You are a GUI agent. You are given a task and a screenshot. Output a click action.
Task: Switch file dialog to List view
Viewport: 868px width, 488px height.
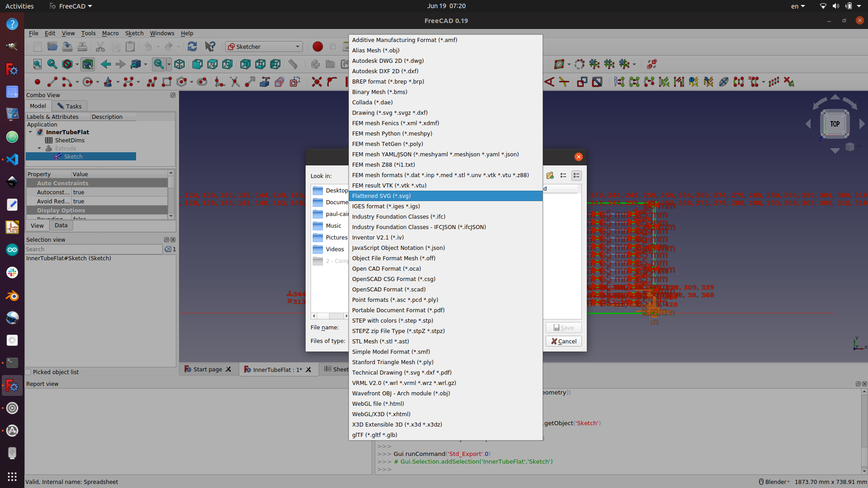pos(563,175)
